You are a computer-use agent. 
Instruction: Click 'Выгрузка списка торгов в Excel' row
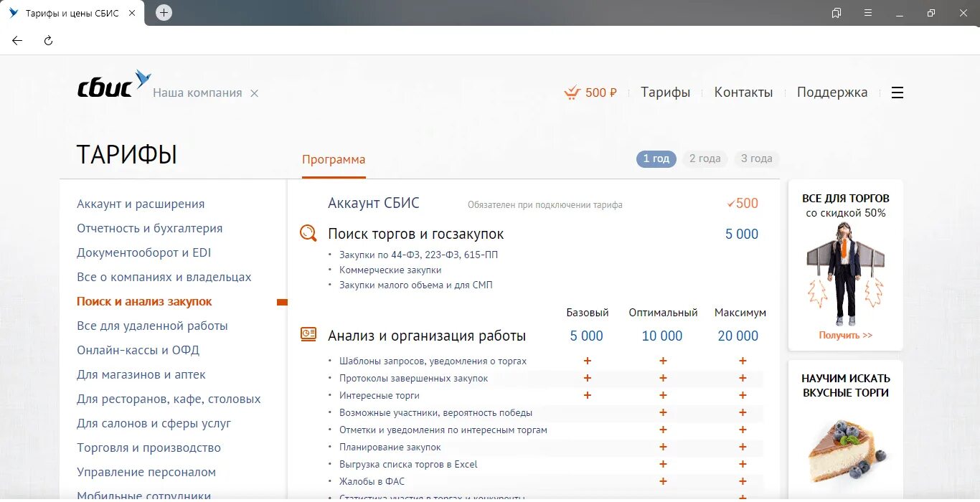click(x=408, y=464)
